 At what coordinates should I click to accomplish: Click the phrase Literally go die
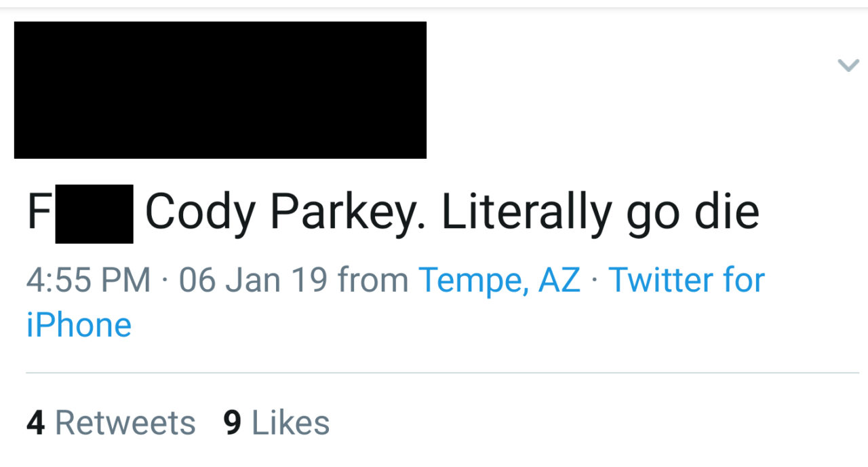[599, 212]
